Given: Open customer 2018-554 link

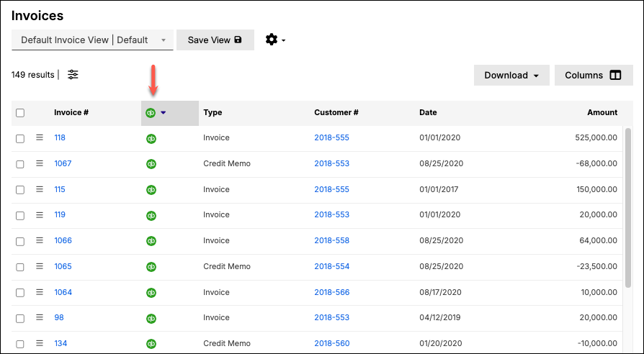Looking at the screenshot, I should (332, 266).
